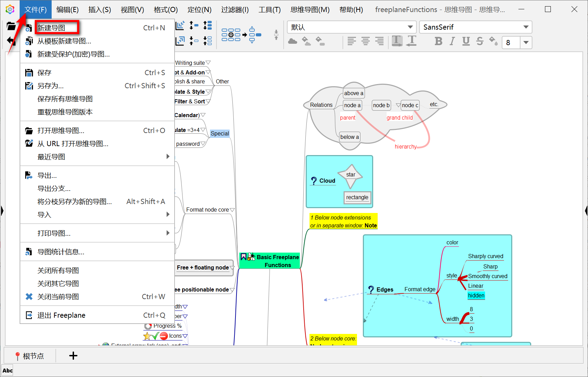
Task: Click the Free + floating node box
Action: pos(203,268)
